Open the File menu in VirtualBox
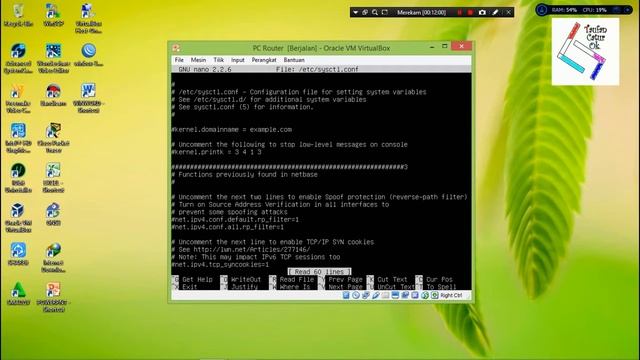The height and width of the screenshot is (360, 640). 179,60
